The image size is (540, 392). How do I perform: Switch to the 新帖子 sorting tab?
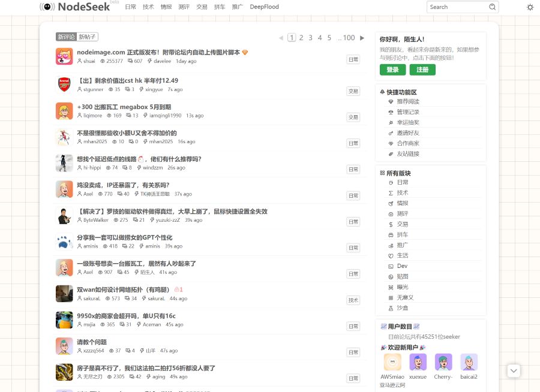pos(87,37)
